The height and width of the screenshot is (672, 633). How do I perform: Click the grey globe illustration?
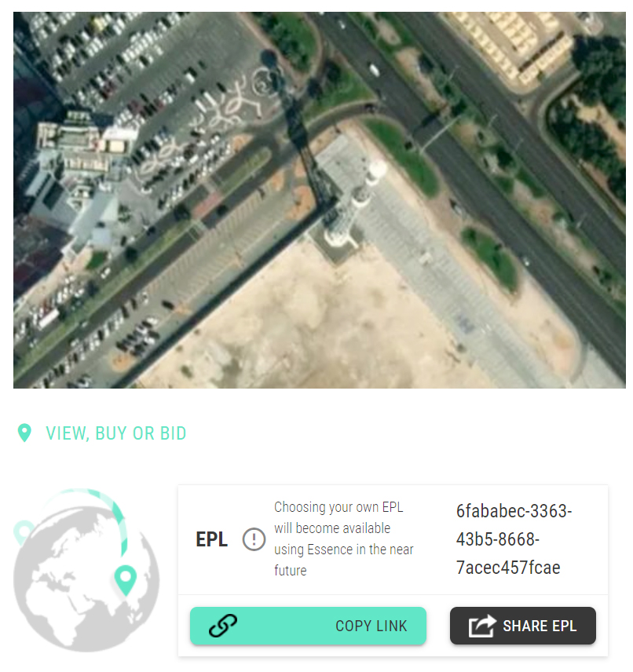click(86, 579)
